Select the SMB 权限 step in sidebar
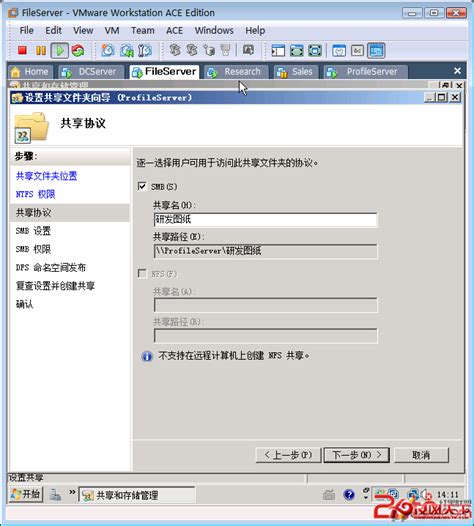474x526 pixels. (x=33, y=249)
